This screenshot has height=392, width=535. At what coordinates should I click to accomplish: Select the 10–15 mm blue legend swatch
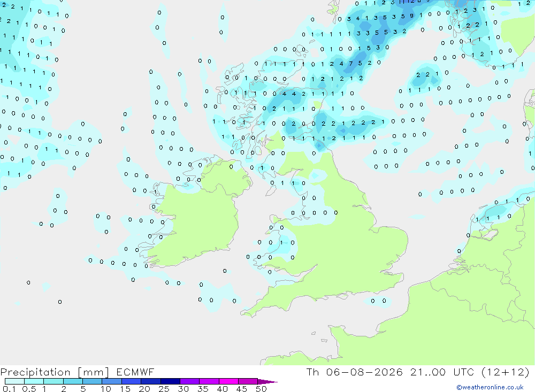[112, 381]
